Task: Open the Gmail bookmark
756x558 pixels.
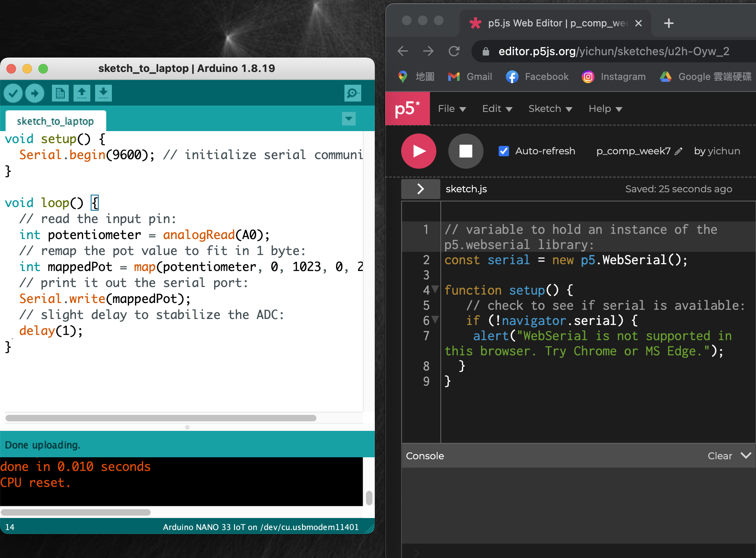Action: click(x=470, y=77)
